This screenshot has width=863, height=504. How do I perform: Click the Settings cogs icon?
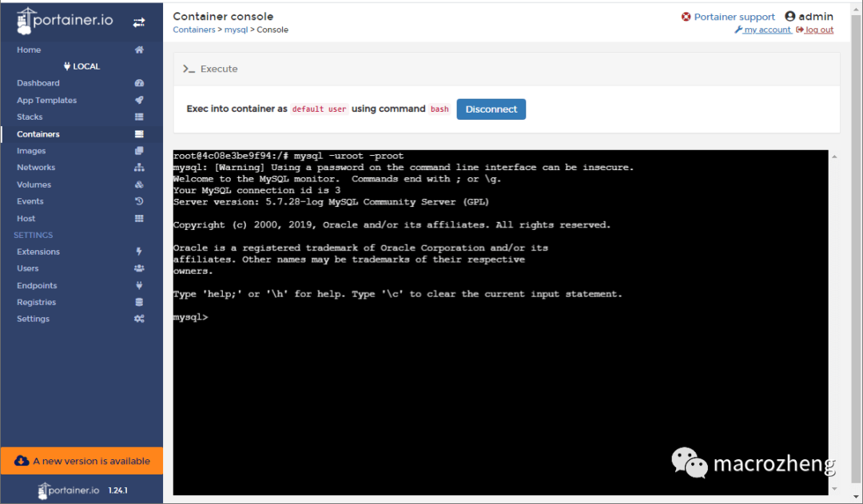[139, 319]
